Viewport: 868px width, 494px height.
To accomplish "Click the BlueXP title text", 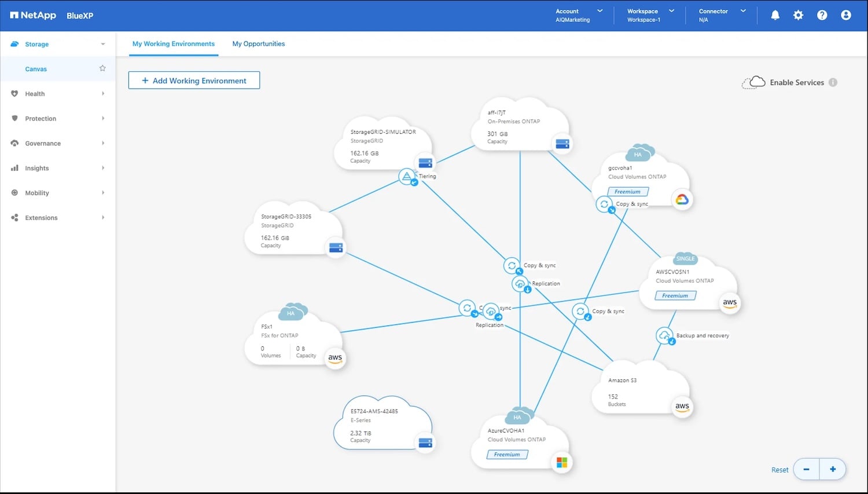I will pos(80,16).
